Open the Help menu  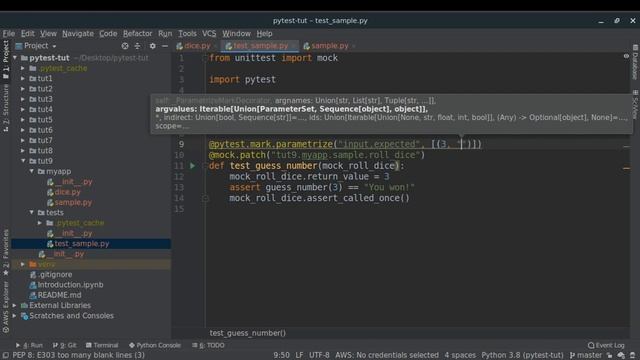click(264, 33)
